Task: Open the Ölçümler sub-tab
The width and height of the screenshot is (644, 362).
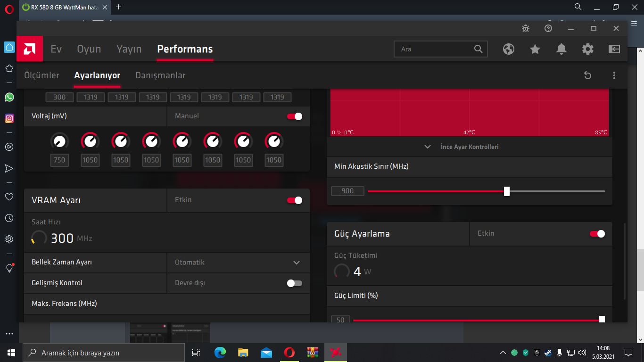Action: (41, 75)
